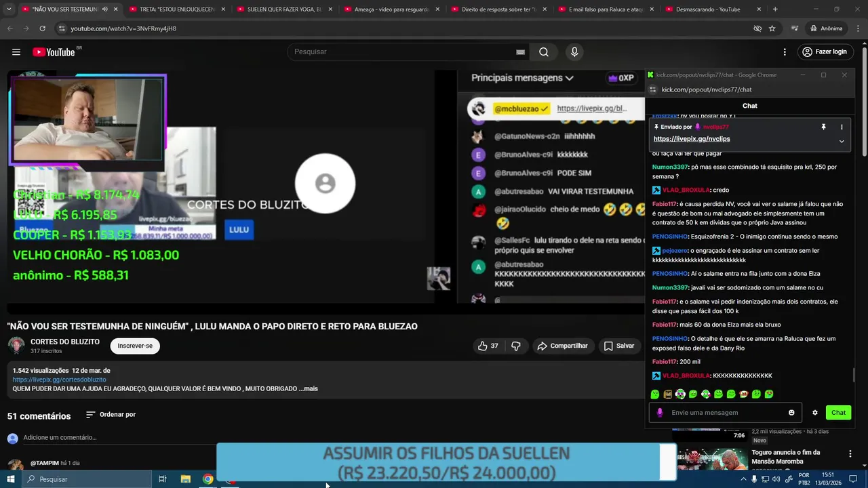The width and height of the screenshot is (868, 488).
Task: Open a new Chrome tab with plus button
Action: [x=775, y=9]
